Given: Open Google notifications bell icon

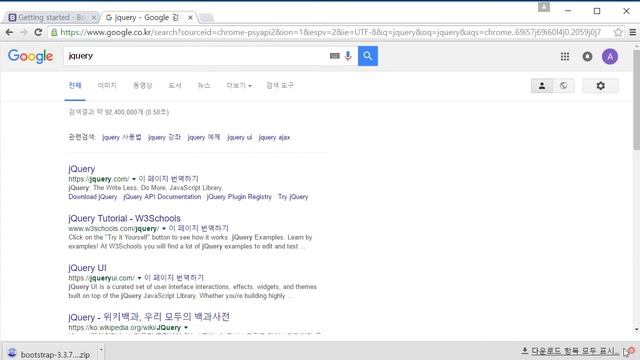Looking at the screenshot, I should pyautogui.click(x=587, y=57).
